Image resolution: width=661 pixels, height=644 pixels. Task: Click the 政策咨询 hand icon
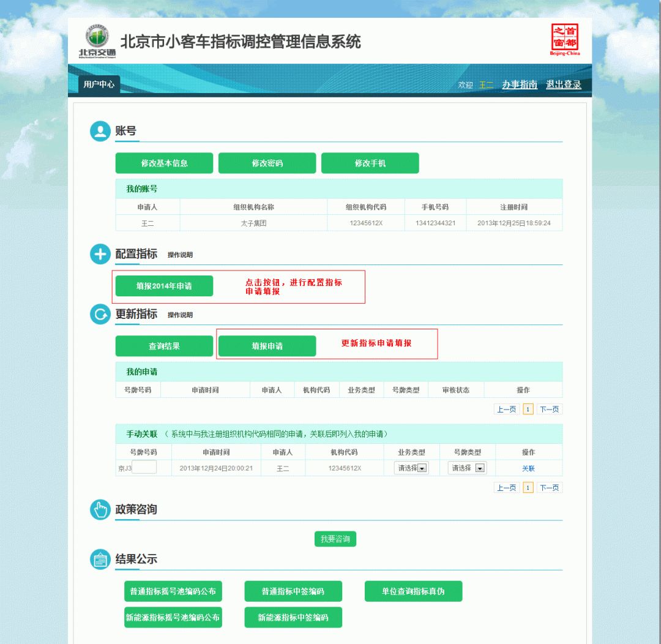coord(100,509)
